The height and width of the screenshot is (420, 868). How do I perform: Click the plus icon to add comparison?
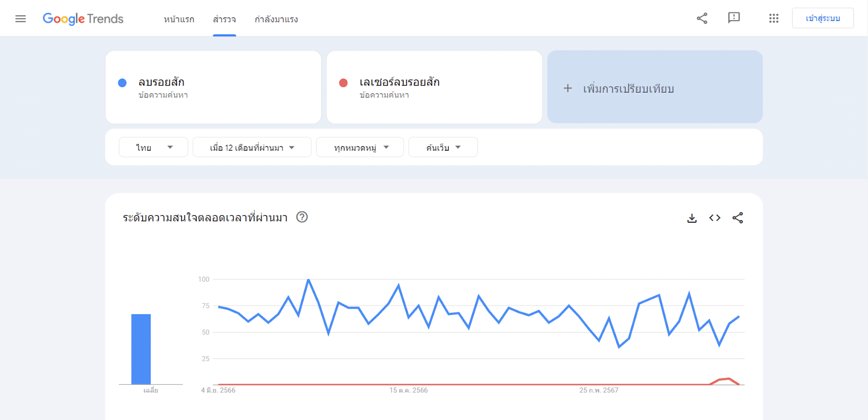[x=567, y=88]
